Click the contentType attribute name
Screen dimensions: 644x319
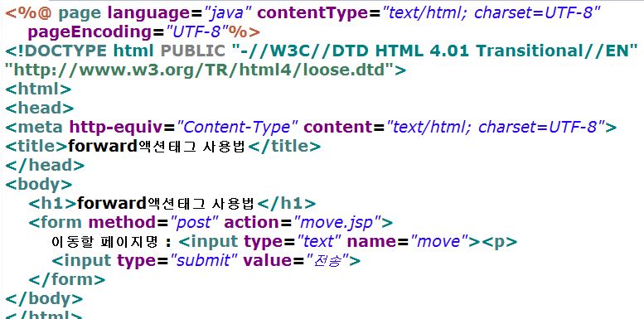pos(313,14)
